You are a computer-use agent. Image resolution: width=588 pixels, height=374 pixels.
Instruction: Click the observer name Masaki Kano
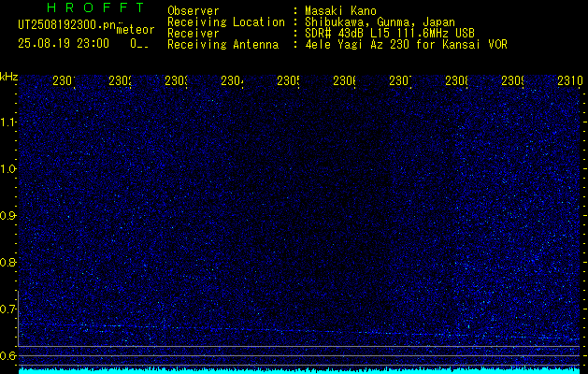point(340,11)
